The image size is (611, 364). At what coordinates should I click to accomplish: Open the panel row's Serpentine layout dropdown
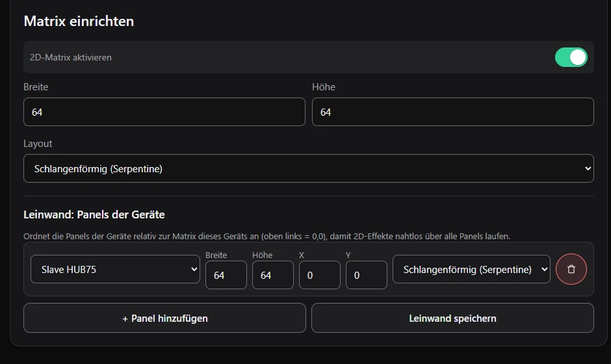(471, 269)
